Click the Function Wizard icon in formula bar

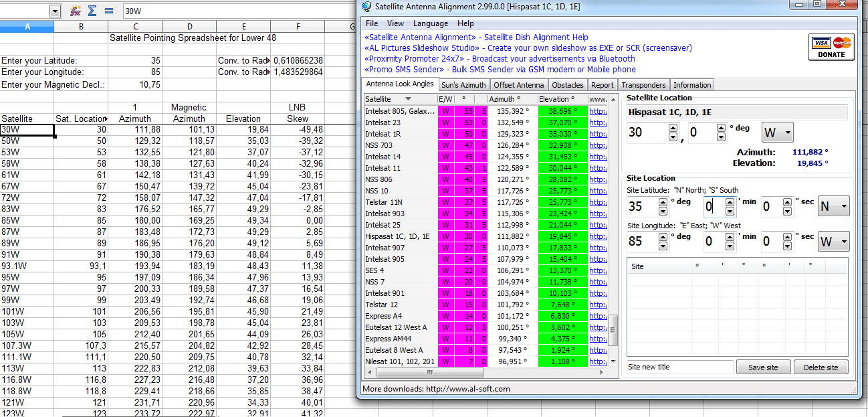pos(76,11)
